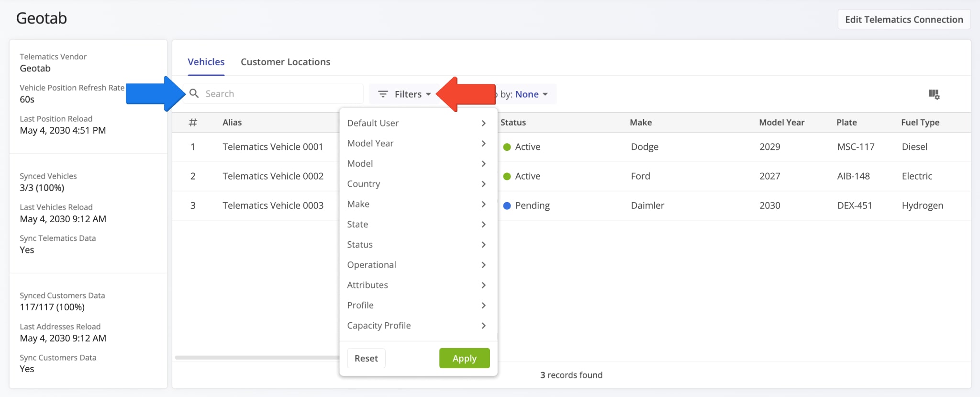This screenshot has width=980, height=397.
Task: Click the Model Year column header
Action: click(781, 123)
